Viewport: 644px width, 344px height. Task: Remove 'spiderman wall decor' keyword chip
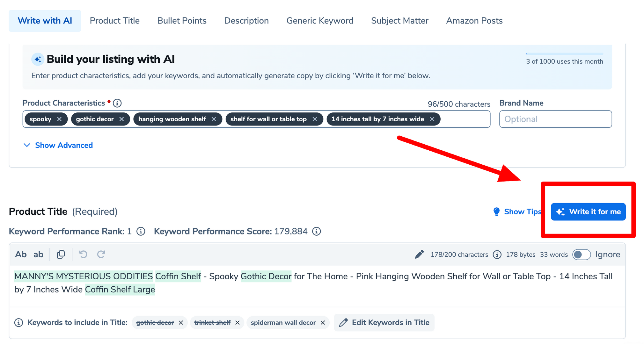(323, 323)
